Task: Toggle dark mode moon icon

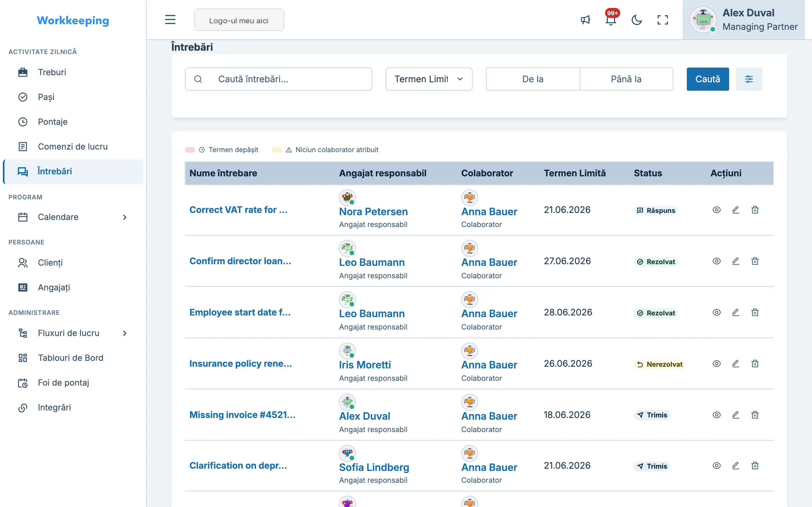Action: [x=637, y=20]
